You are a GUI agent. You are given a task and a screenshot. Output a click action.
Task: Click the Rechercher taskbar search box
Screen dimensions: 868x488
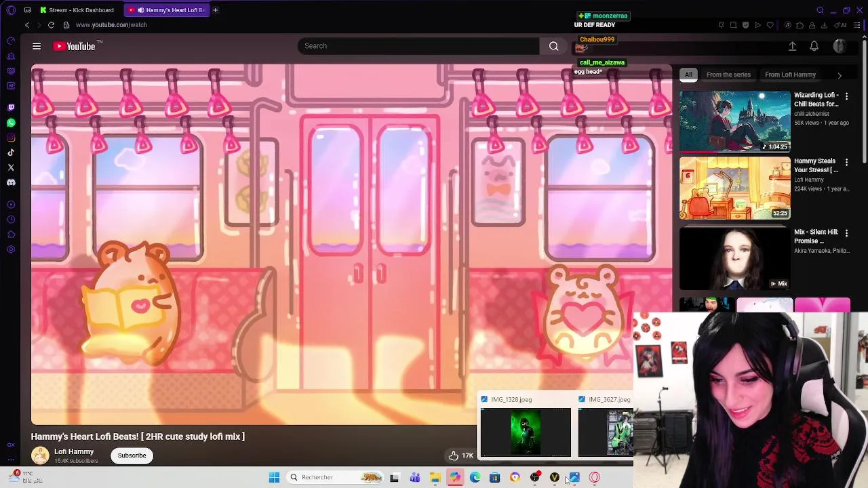(335, 478)
